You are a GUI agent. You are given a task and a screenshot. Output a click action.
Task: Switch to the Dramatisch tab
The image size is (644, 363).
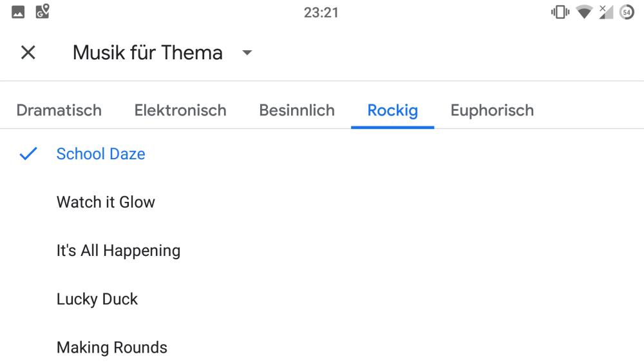coord(59,110)
